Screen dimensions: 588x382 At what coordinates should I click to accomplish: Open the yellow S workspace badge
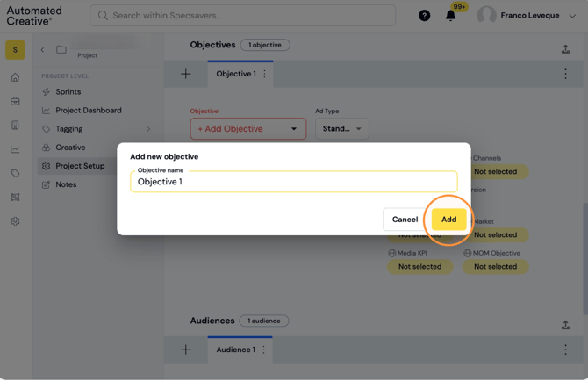click(15, 49)
